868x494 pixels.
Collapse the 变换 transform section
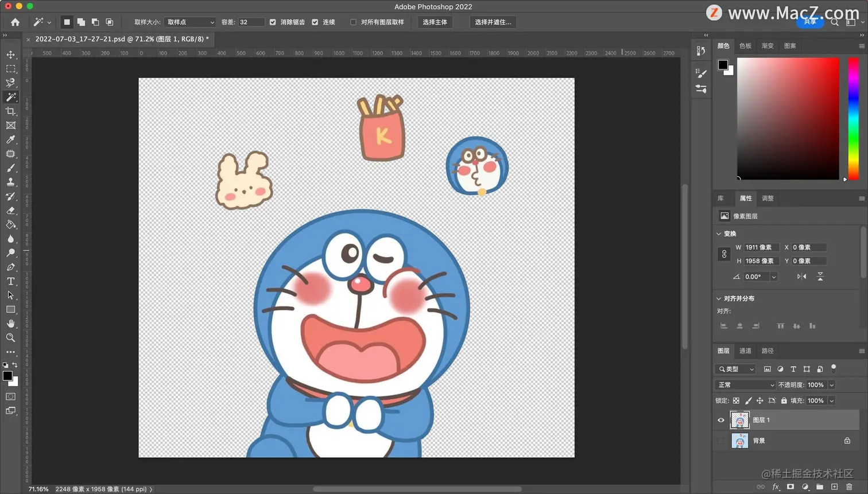(x=719, y=234)
